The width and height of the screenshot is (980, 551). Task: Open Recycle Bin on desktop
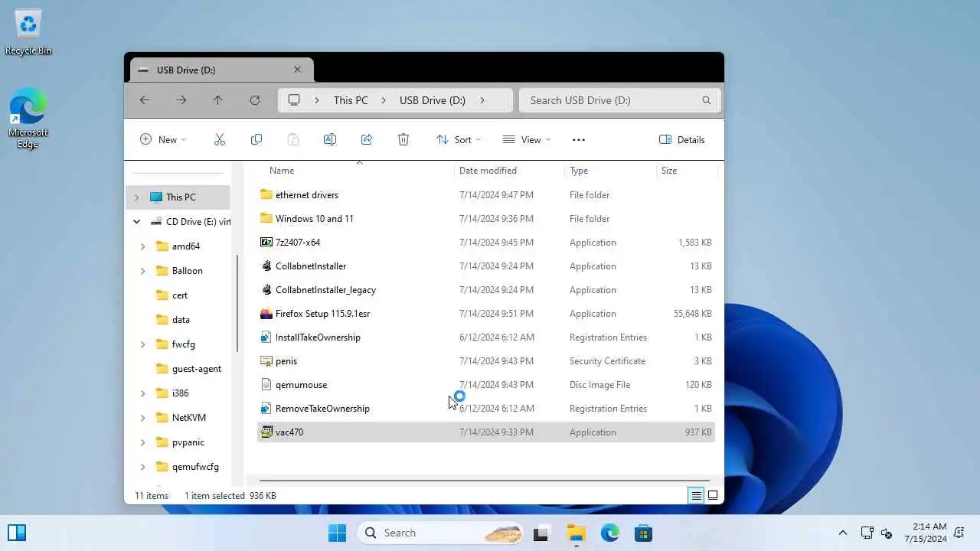click(x=28, y=32)
